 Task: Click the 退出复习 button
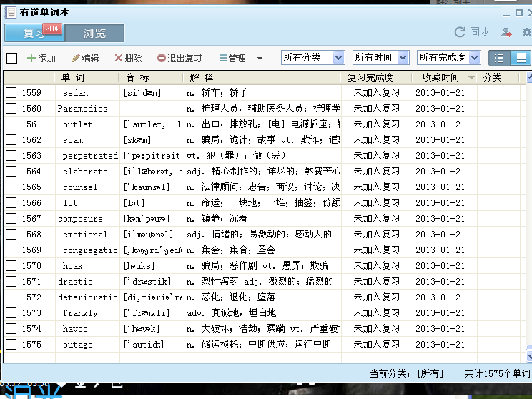pyautogui.click(x=179, y=59)
